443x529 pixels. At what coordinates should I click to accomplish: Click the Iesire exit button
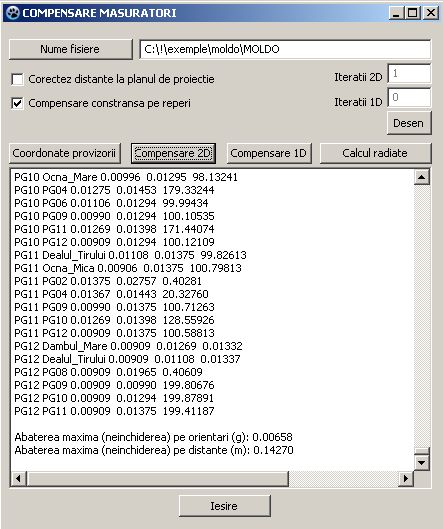pyautogui.click(x=224, y=506)
